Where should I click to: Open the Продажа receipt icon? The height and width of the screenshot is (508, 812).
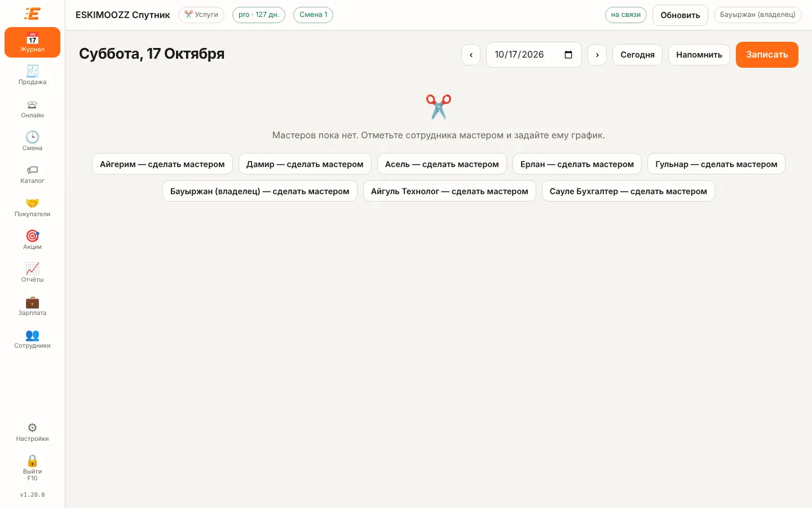click(32, 75)
